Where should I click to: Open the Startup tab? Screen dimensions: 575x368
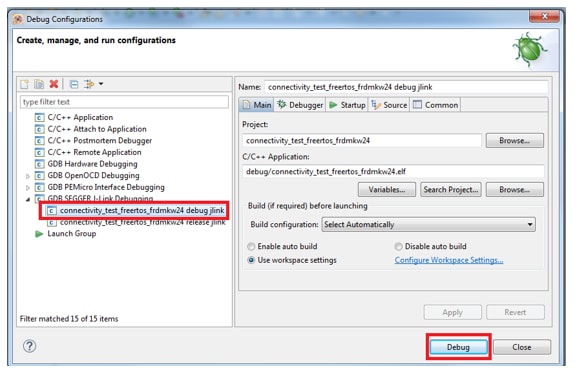(347, 105)
